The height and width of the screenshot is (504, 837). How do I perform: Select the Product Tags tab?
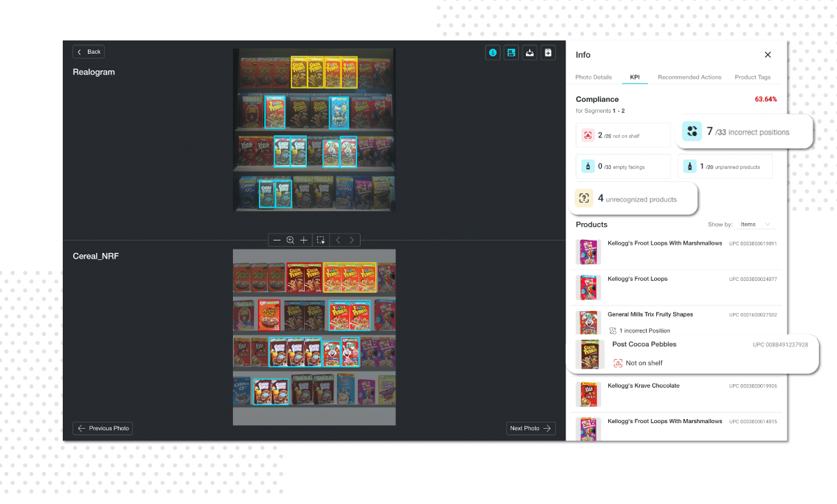[x=753, y=77]
